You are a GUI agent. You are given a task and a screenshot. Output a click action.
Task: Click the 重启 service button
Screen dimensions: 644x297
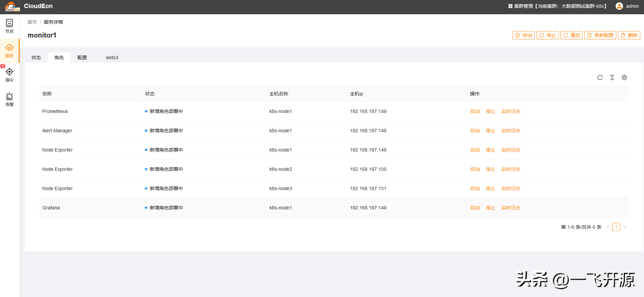(572, 35)
